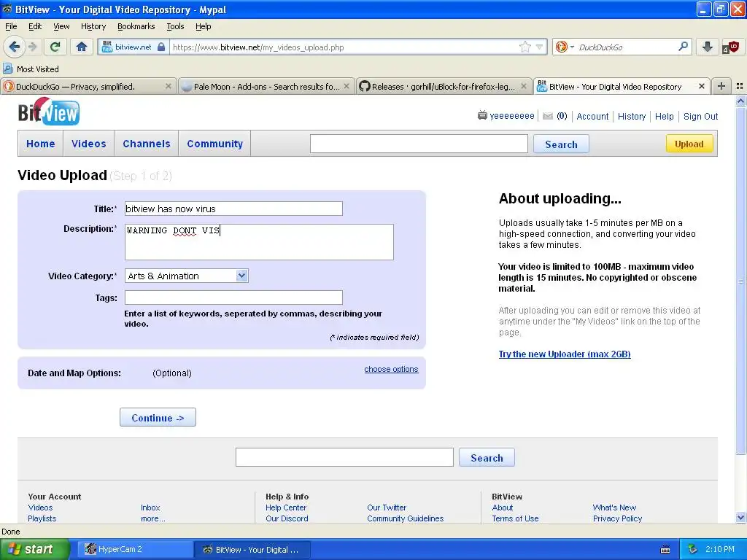Click the search bar magnifier icon

point(683,47)
